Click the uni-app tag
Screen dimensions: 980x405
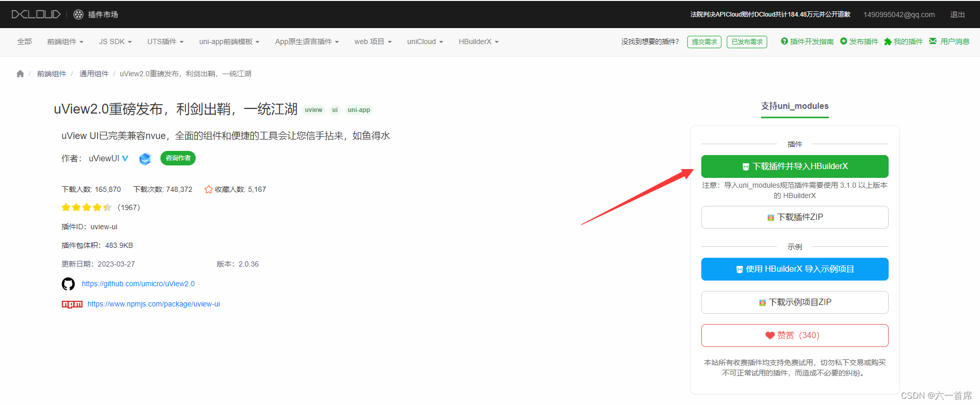[x=359, y=110]
